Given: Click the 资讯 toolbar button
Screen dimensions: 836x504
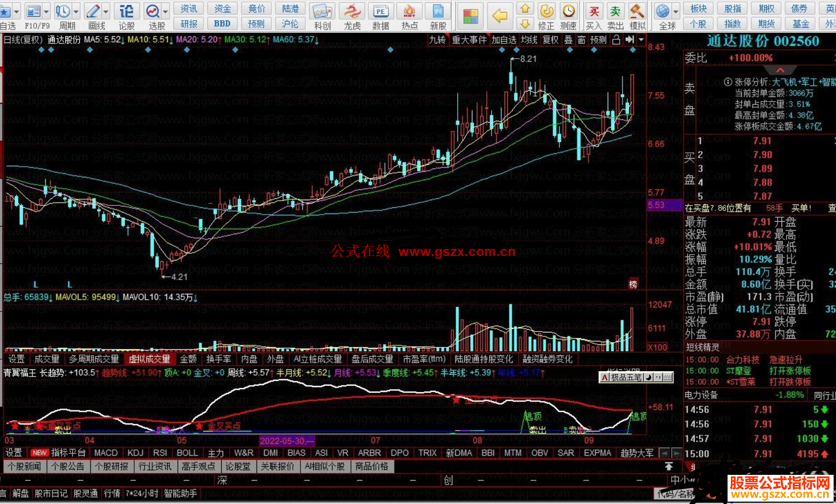Looking at the screenshot, I should (x=189, y=9).
